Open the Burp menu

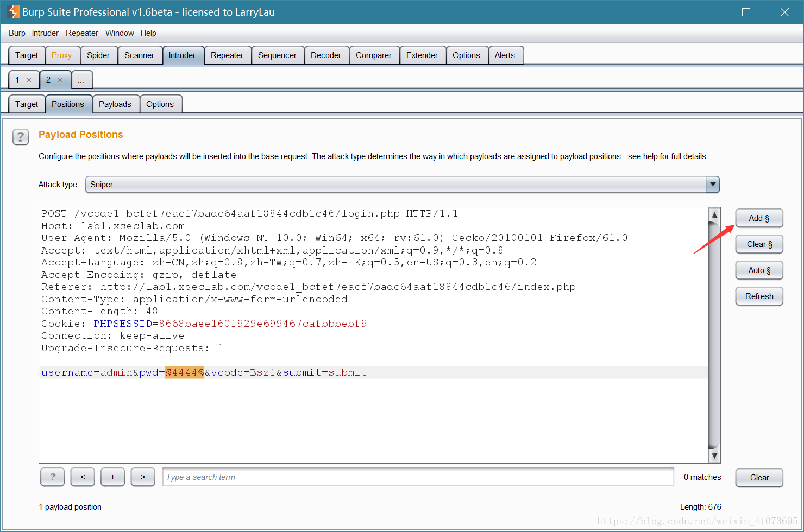(x=17, y=33)
